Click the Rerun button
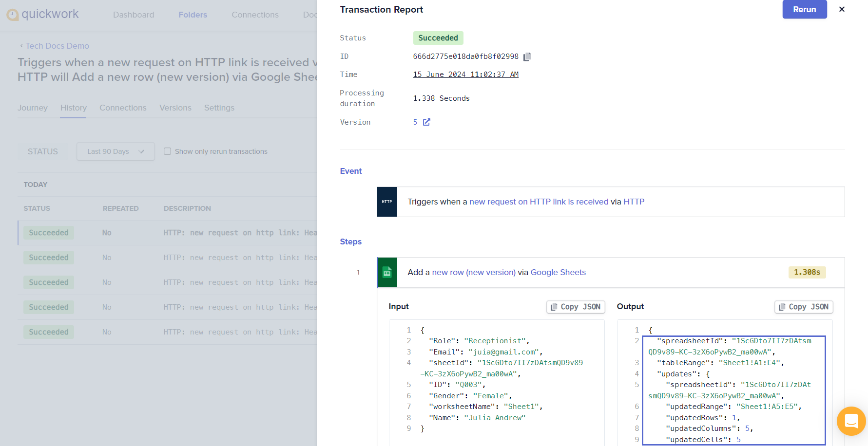This screenshot has height=446, width=868. (805, 9)
